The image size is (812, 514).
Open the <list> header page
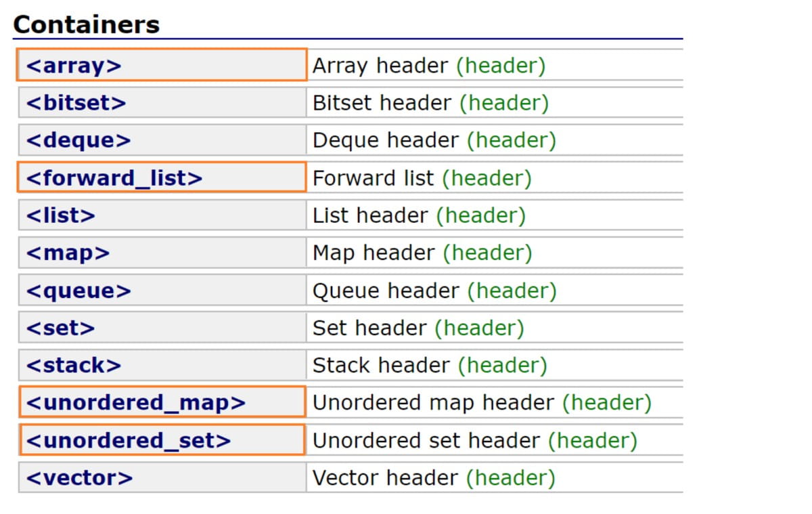click(61, 215)
